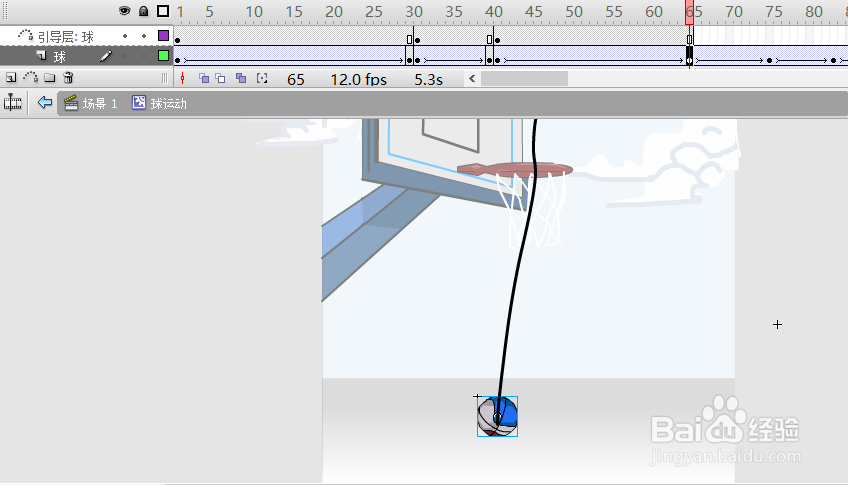Click frame number 20 on timeline ruler
The width and height of the screenshot is (848, 485).
tap(334, 11)
